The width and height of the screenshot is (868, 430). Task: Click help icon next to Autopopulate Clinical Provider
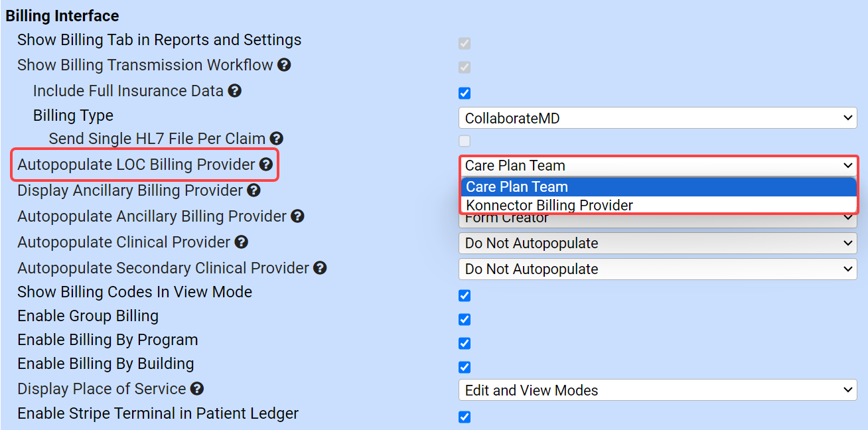(x=242, y=242)
